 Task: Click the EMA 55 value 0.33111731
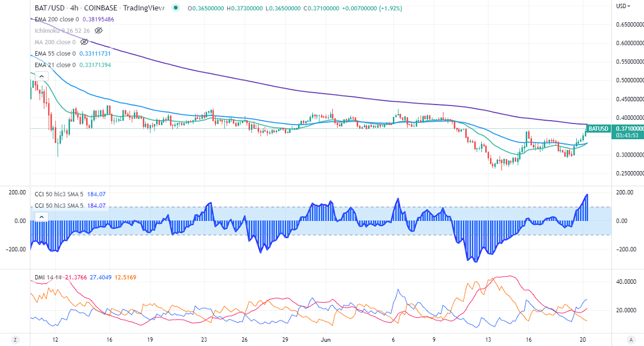[x=95, y=54]
